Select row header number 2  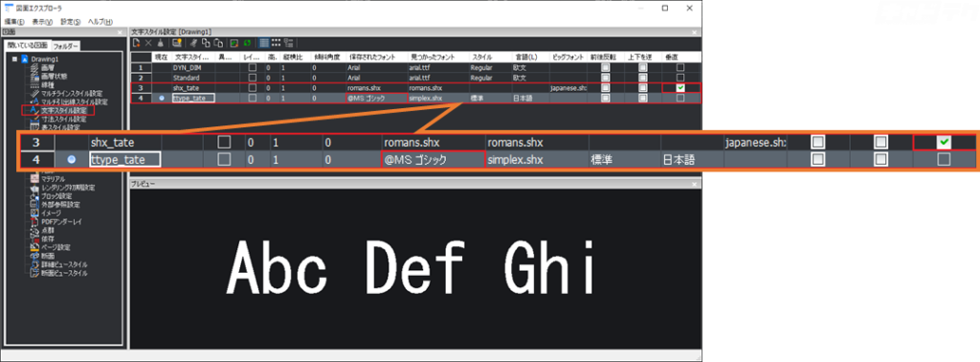pos(142,78)
